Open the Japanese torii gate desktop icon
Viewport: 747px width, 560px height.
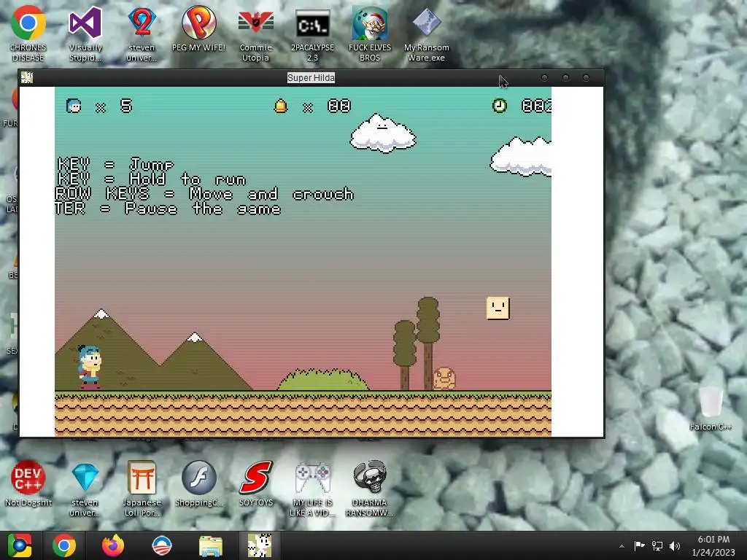142,488
